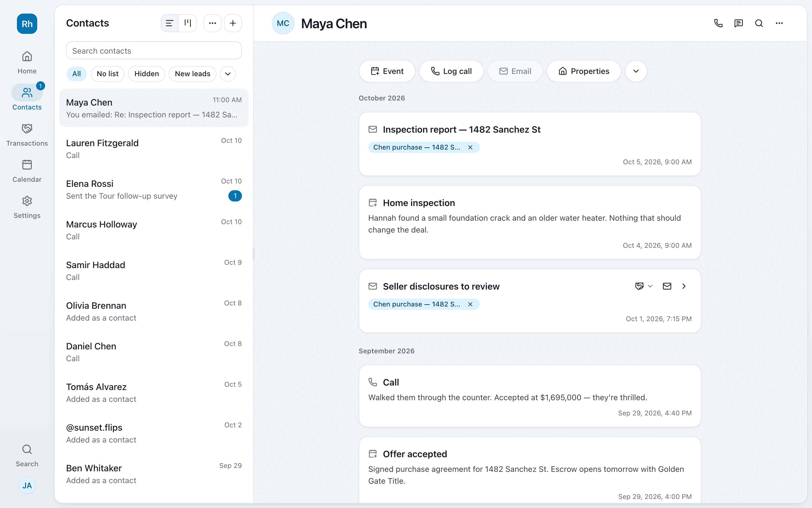Open Maya Chen header more options
This screenshot has width=812, height=508.
pos(779,23)
